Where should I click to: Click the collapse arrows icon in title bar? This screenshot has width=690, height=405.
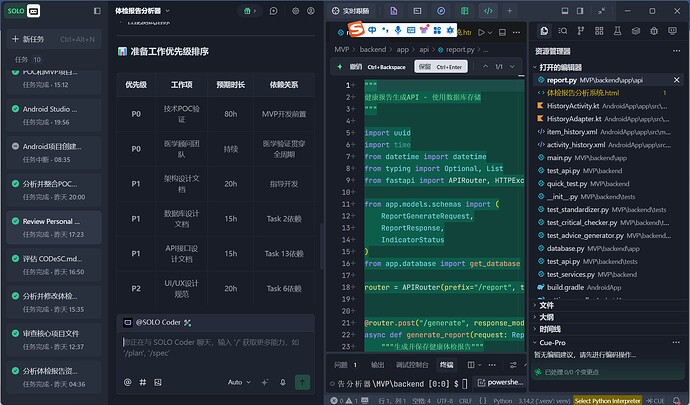(x=602, y=11)
